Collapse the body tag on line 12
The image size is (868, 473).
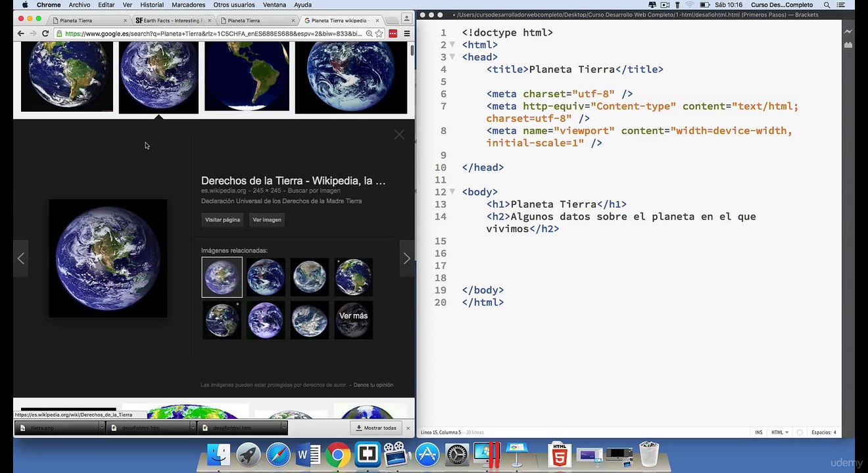pyautogui.click(x=452, y=192)
